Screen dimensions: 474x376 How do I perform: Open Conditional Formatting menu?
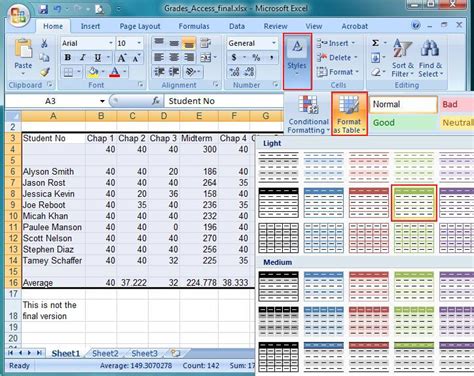[308, 115]
